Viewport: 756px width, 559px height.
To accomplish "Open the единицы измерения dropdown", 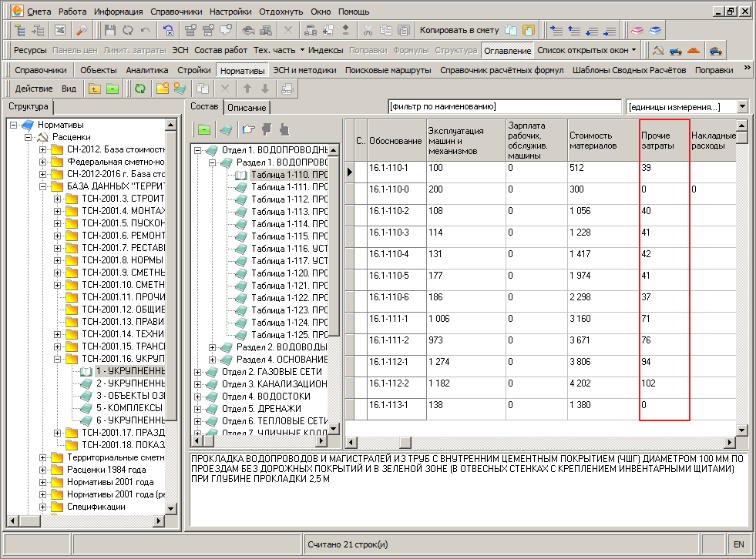I will [x=742, y=106].
